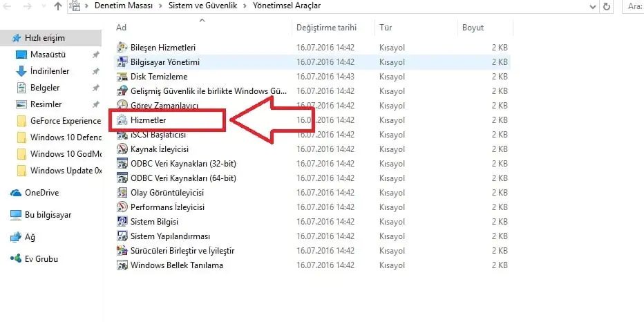The image size is (644, 322).
Task: Click the OneDrive cloud icon
Action: (x=16, y=193)
